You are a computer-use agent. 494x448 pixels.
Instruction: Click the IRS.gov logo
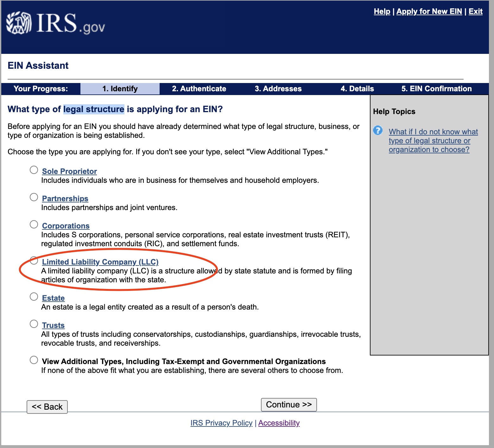[55, 23]
